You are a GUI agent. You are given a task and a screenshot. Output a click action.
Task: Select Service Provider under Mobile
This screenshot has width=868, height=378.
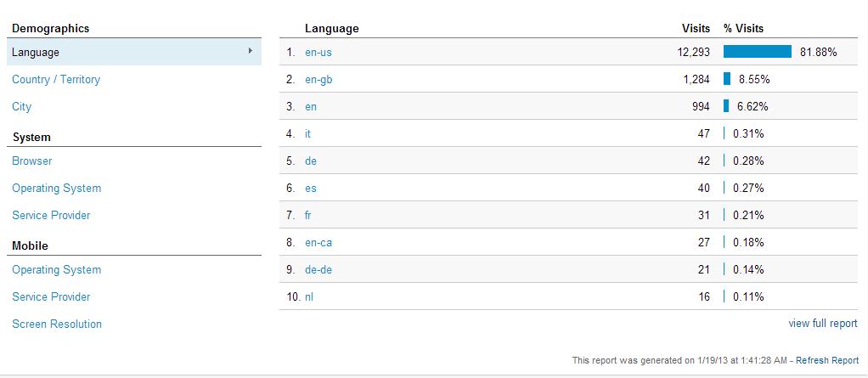click(51, 297)
